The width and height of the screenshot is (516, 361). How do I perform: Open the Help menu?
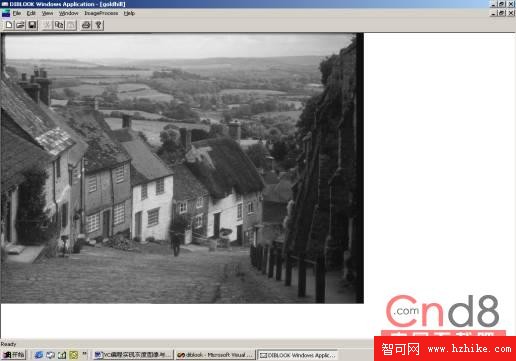pos(129,13)
